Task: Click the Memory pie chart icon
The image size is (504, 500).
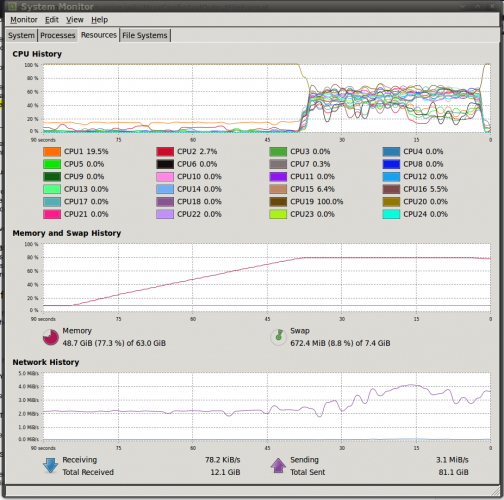Action: point(51,337)
